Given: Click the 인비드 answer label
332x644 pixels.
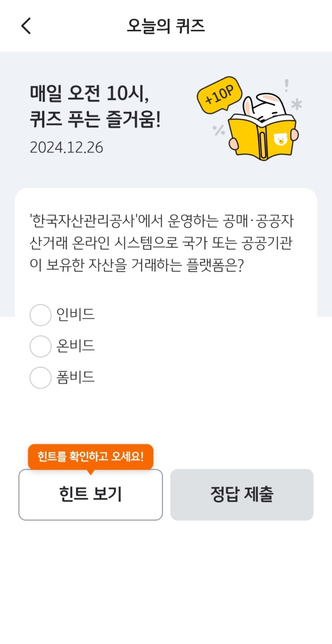Looking at the screenshot, I should (76, 315).
